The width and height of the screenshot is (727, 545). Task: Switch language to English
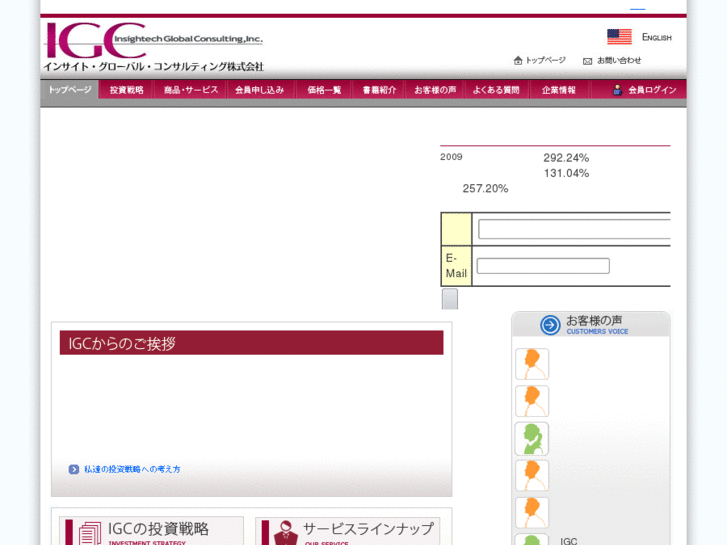tap(657, 37)
